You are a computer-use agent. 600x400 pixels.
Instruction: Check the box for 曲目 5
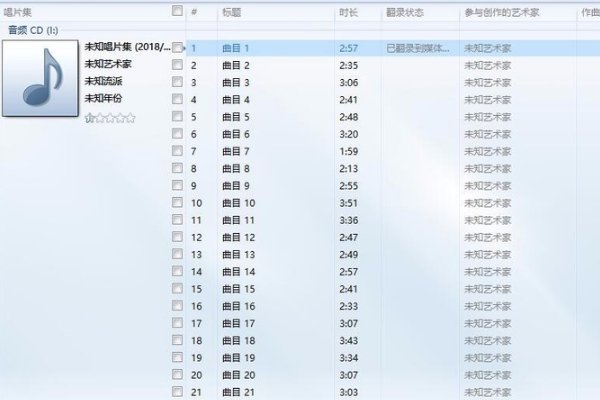177,116
